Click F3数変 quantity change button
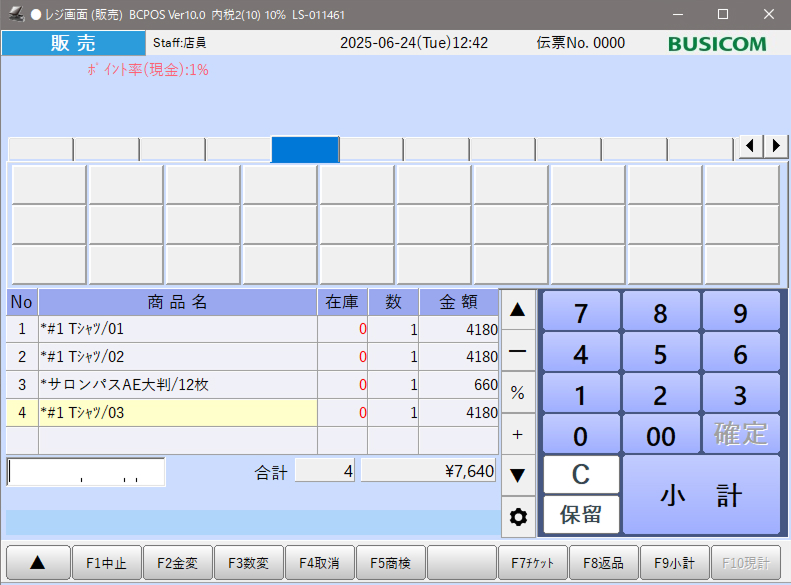Image resolution: width=791 pixels, height=585 pixels. 248,563
